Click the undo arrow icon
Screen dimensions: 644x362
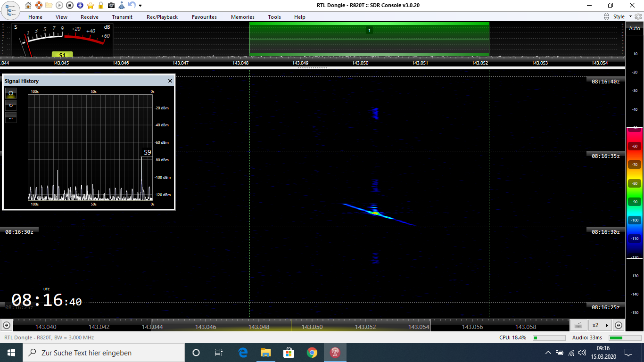[132, 5]
